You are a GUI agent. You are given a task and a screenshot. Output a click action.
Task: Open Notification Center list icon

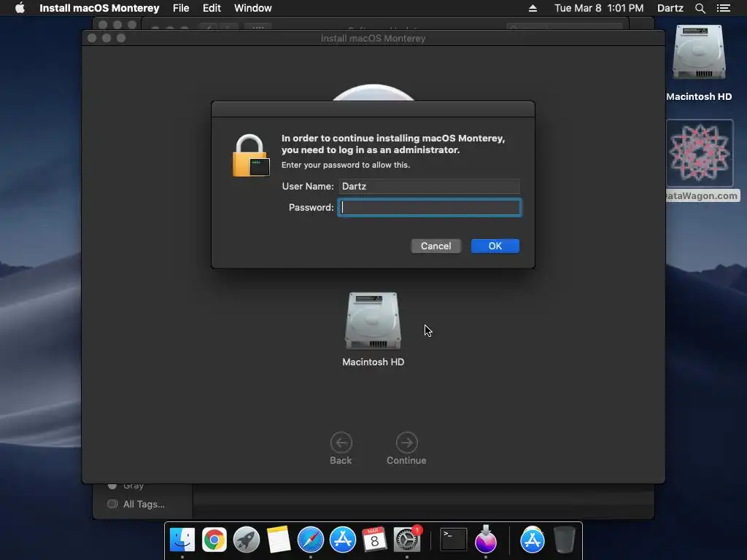[x=723, y=8]
